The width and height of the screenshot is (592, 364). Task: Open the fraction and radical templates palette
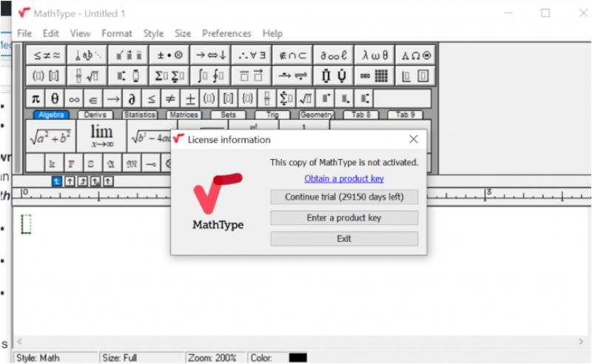click(x=87, y=76)
